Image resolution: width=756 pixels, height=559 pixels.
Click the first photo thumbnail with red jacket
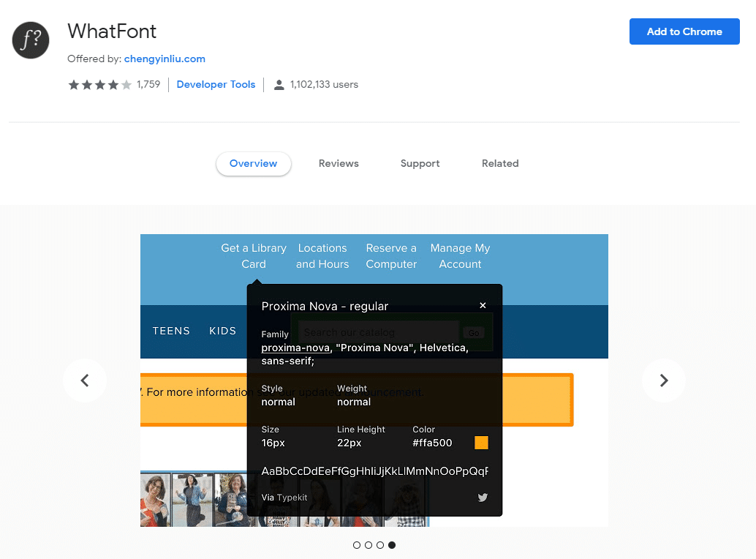pos(155,500)
